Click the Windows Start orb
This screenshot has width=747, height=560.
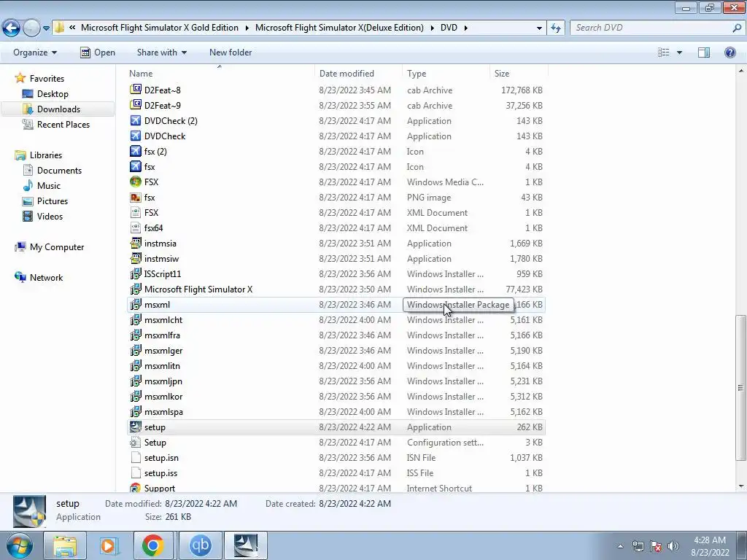point(20,545)
